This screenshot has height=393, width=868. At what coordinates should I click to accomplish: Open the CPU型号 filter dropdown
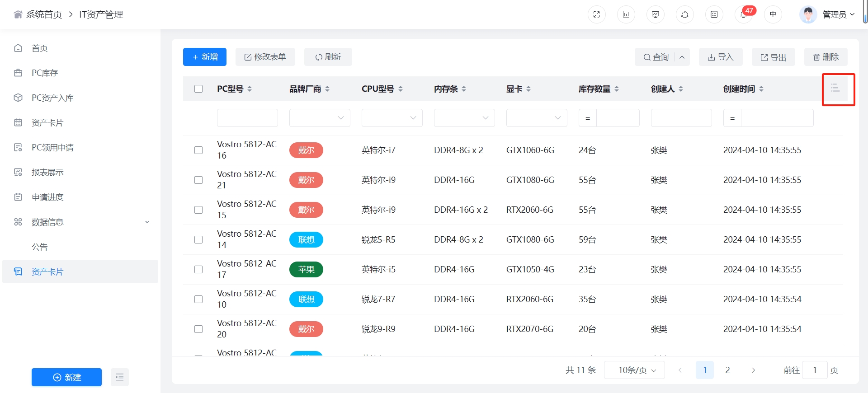[392, 118]
